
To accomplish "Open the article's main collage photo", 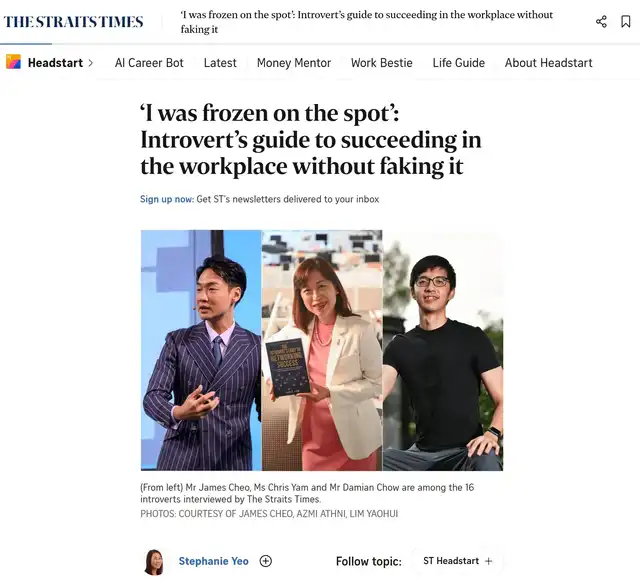I will click(322, 350).
